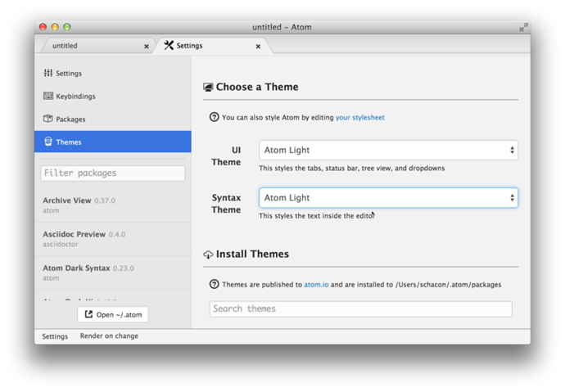Image resolution: width=565 pixels, height=392 pixels.
Task: Click the Search themes input box
Action: pos(360,309)
